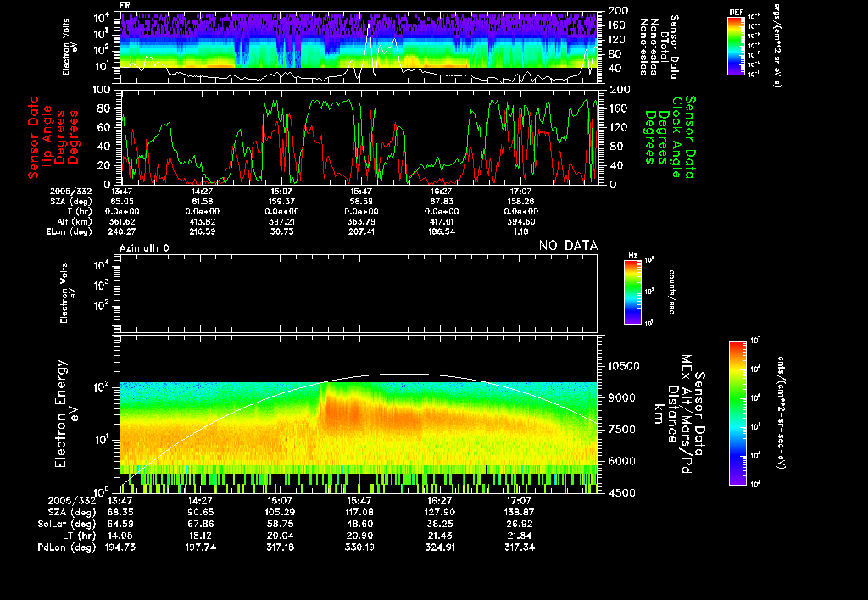The height and width of the screenshot is (600, 868).
Task: Click the green Clock Angle axis label
Action: pos(676,136)
